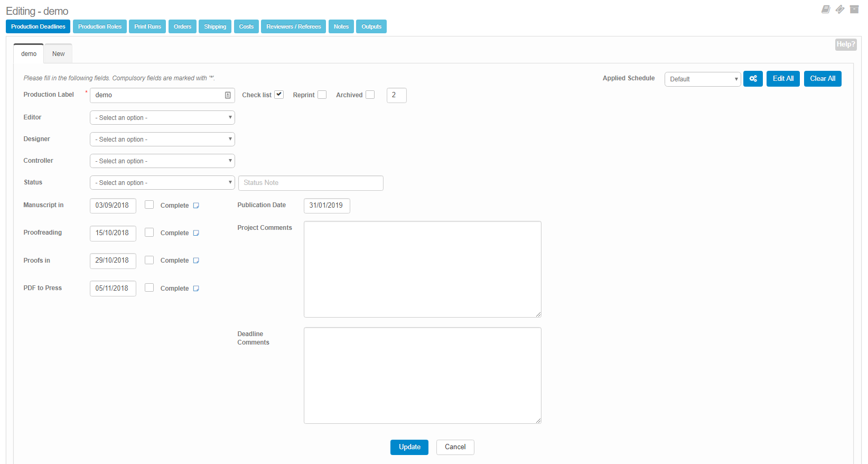This screenshot has width=868, height=464.
Task: Click the Publication Date field
Action: (x=326, y=206)
